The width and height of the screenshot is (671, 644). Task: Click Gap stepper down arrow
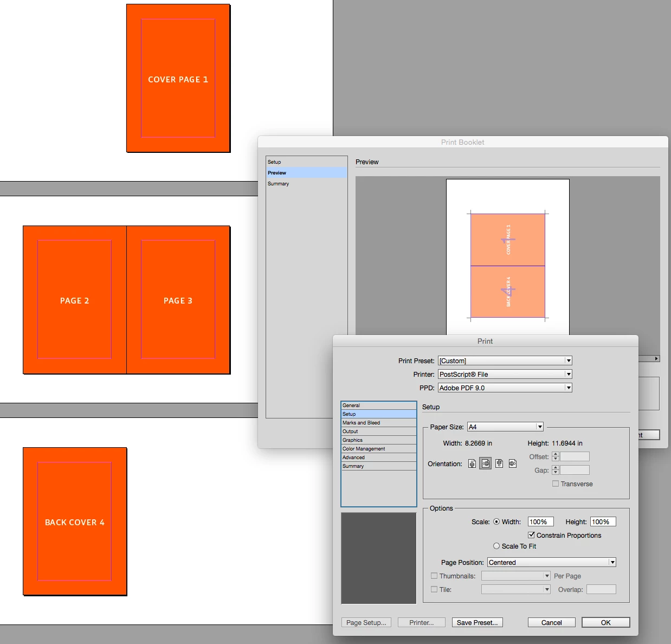pos(556,472)
